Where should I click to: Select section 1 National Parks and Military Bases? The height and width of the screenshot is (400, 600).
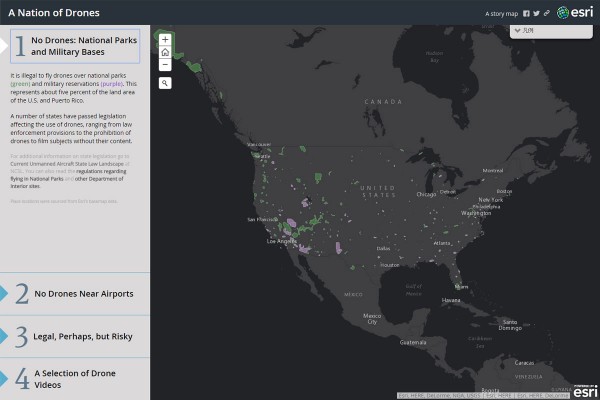(x=75, y=45)
